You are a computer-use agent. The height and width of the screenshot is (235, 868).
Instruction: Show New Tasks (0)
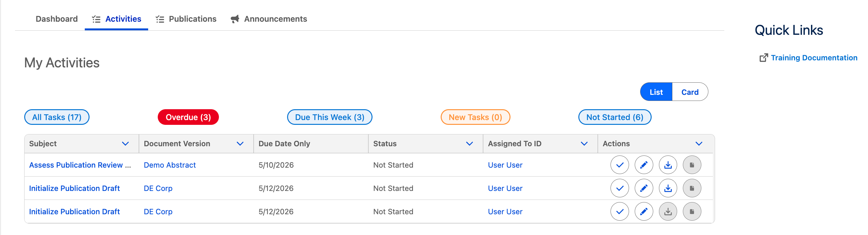[x=475, y=117]
